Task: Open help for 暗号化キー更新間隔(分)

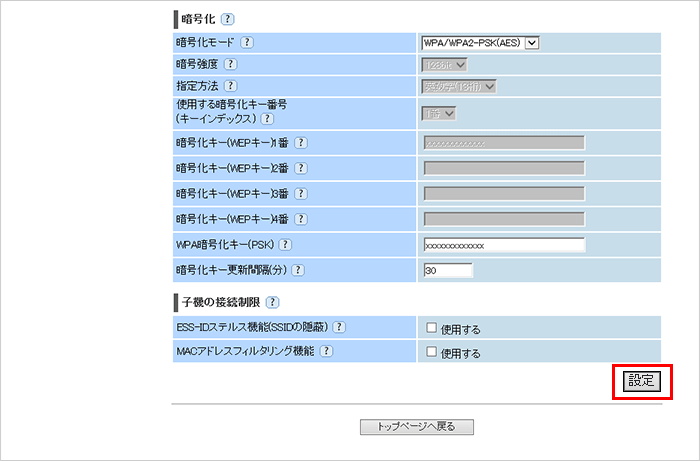Action: click(x=298, y=270)
